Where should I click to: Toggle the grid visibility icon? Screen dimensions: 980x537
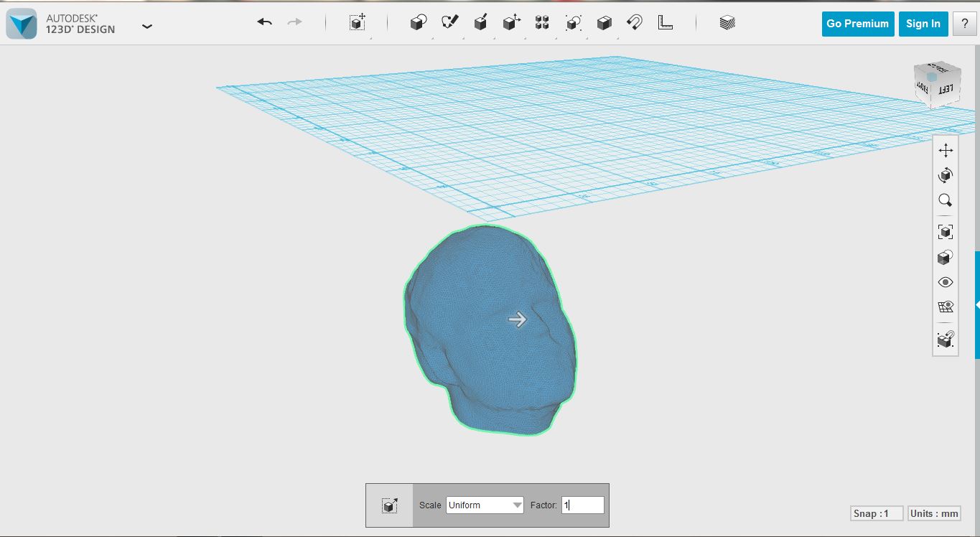point(946,307)
